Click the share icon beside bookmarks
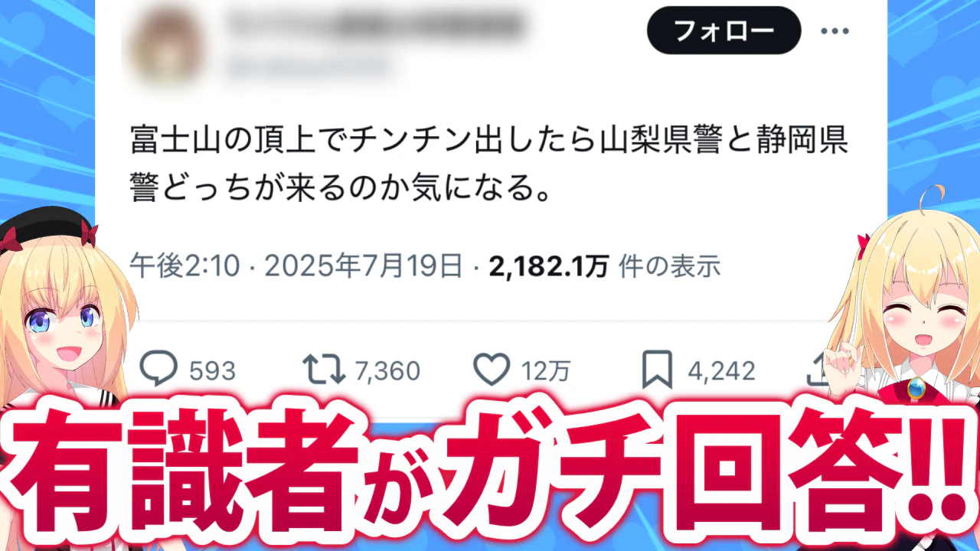Screen dimensions: 980x551 [x=819, y=371]
